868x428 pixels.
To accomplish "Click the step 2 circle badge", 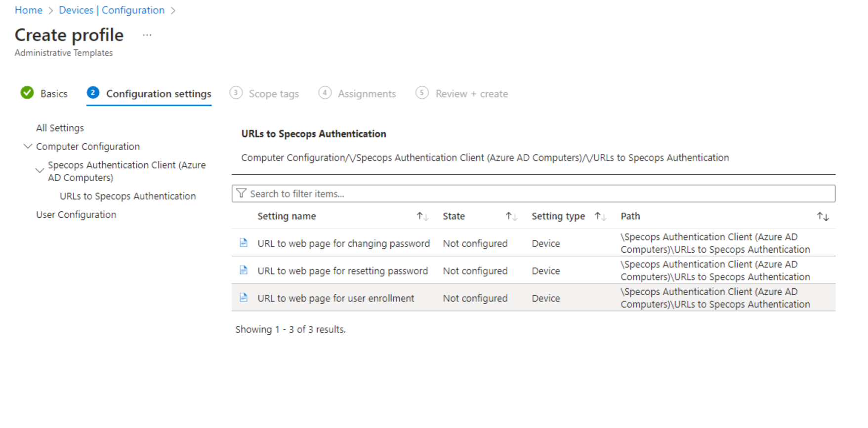I will click(93, 93).
